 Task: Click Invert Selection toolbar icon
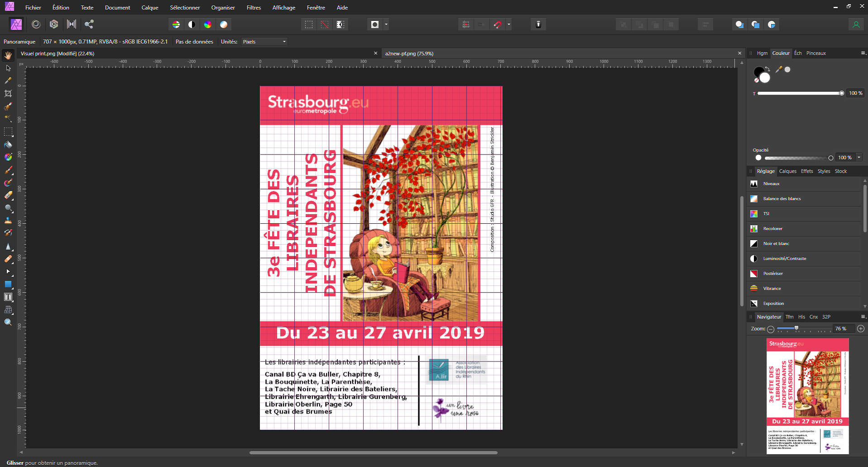(340, 24)
